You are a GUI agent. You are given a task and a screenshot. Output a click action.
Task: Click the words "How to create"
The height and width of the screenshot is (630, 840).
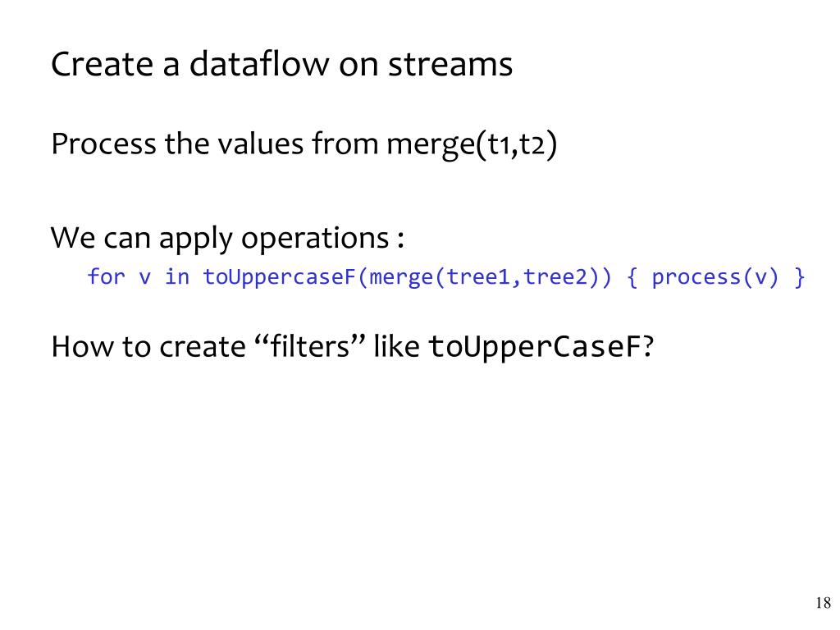(x=142, y=347)
